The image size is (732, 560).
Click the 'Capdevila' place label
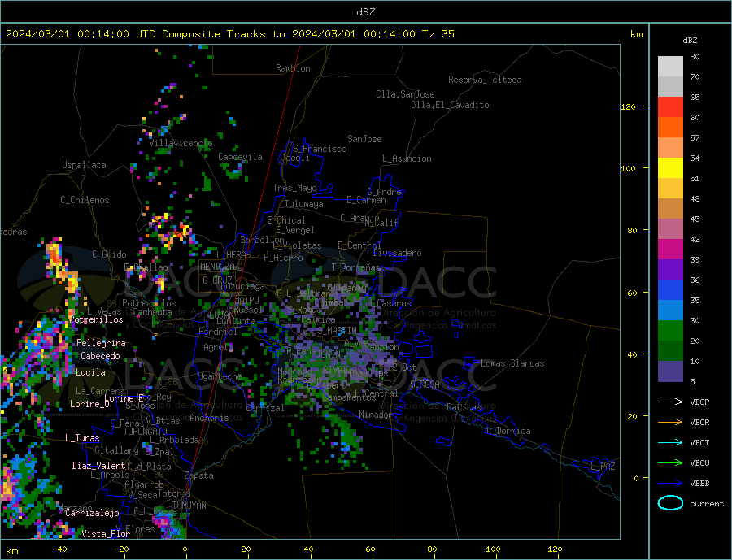(x=240, y=157)
